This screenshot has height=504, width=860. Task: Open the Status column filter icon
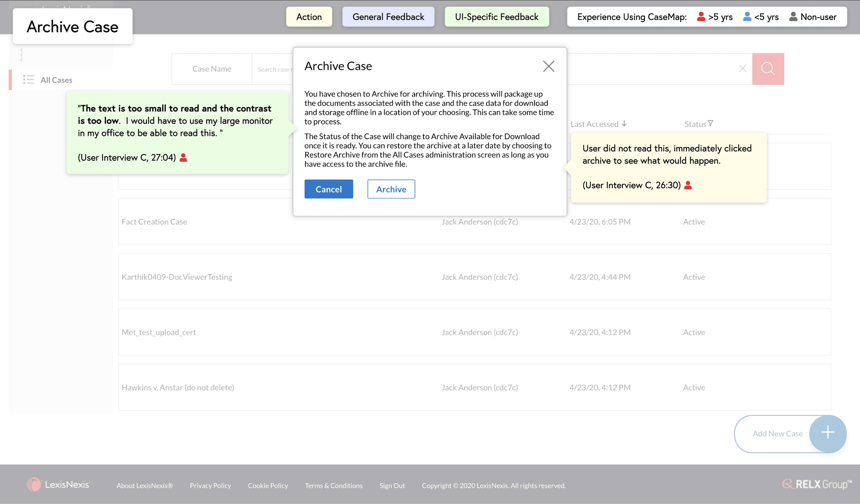710,123
